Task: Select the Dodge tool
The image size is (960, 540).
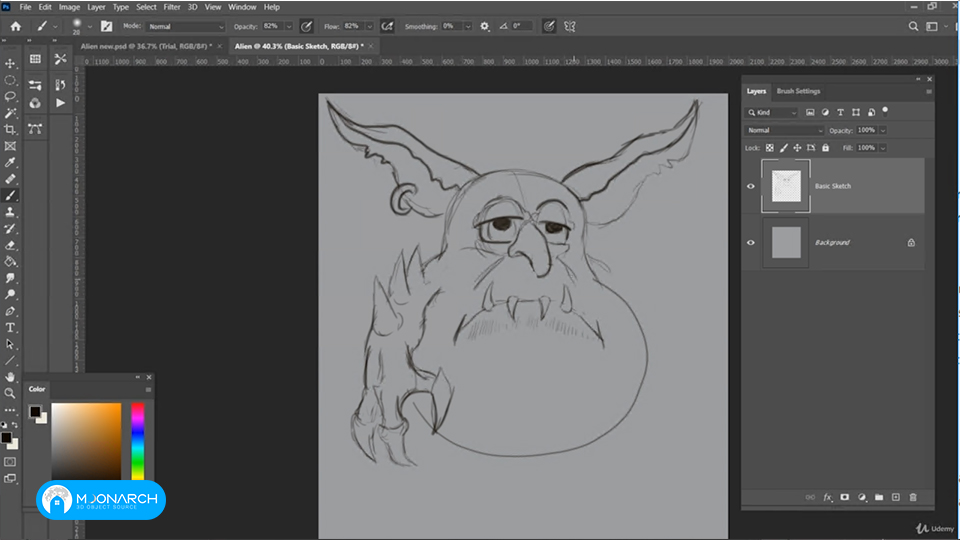Action: (x=10, y=294)
